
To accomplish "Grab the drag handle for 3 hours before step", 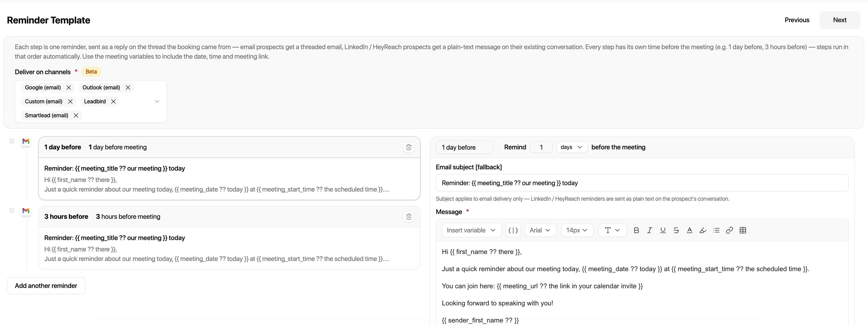I will click(12, 211).
